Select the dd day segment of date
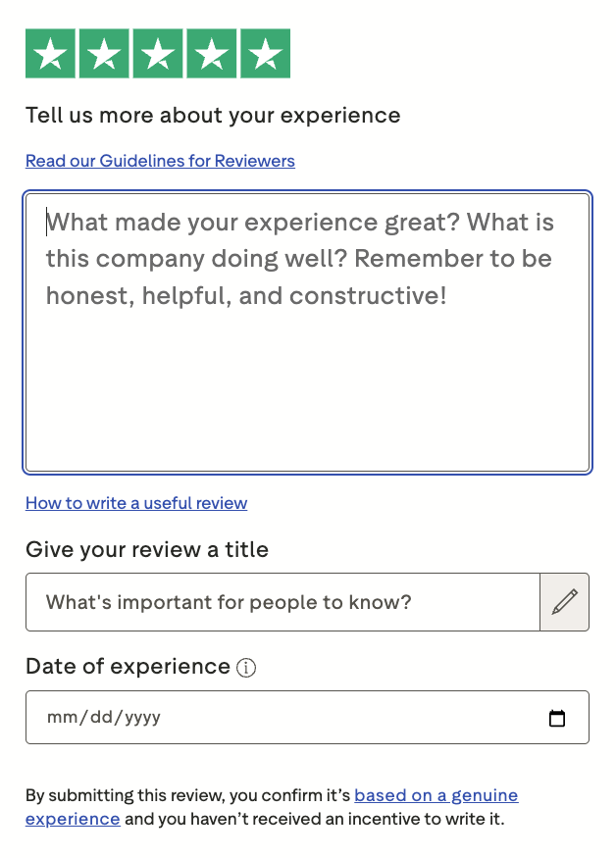Image resolution: width=616 pixels, height=858 pixels. [x=101, y=717]
